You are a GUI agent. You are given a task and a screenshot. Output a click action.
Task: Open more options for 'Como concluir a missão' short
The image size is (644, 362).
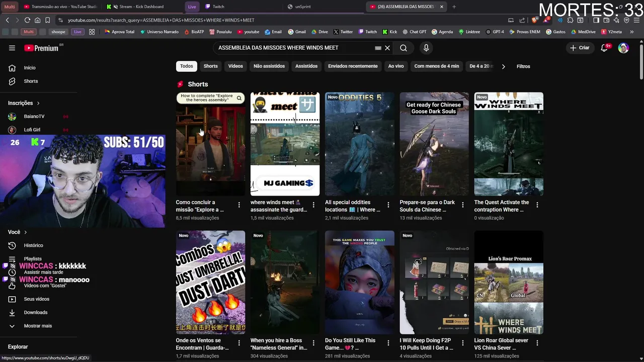239,205
